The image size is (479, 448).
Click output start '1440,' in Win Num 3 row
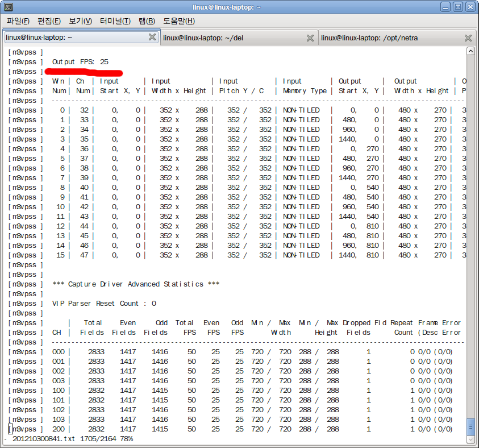pos(348,139)
